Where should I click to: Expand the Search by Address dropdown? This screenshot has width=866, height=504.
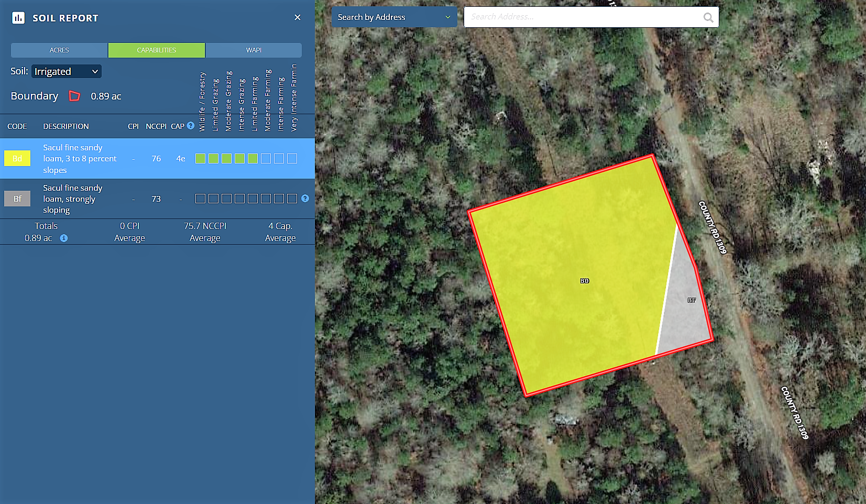tap(394, 17)
